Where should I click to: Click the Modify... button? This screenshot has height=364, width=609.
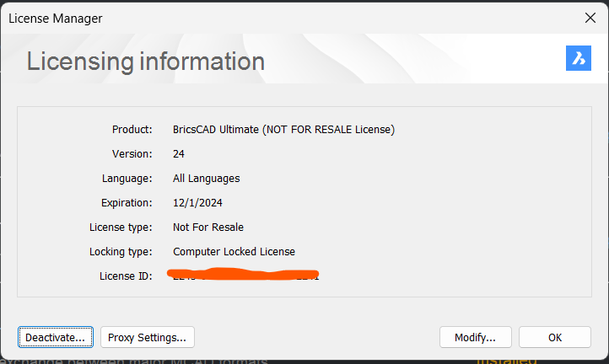click(x=476, y=337)
